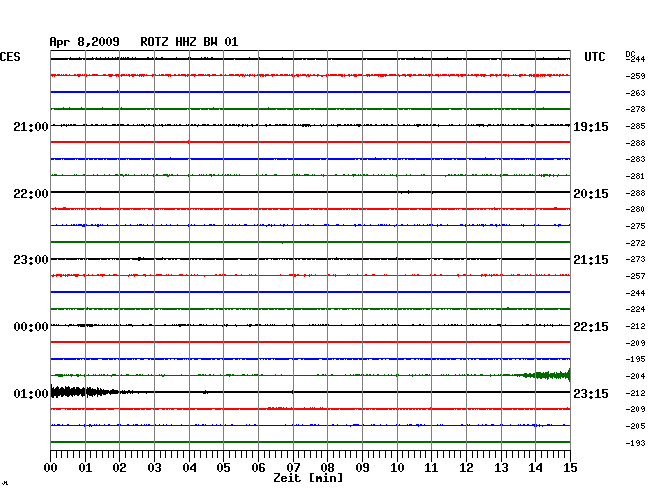Screen dimensions: 650x494
Task: Click the '00:00' local time label
Action: point(31,327)
